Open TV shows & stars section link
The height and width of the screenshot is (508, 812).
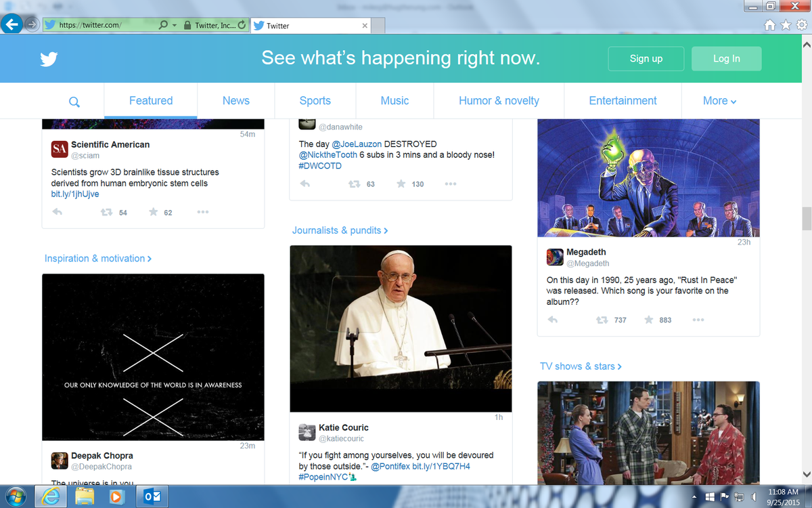581,366
